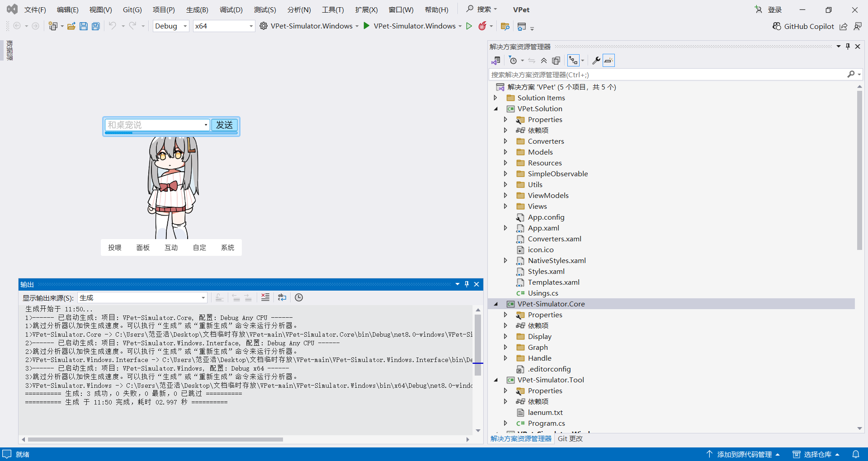Screen dimensions: 868x461
Task: Click the Share icon next to GitHub Copilot
Action: point(843,26)
